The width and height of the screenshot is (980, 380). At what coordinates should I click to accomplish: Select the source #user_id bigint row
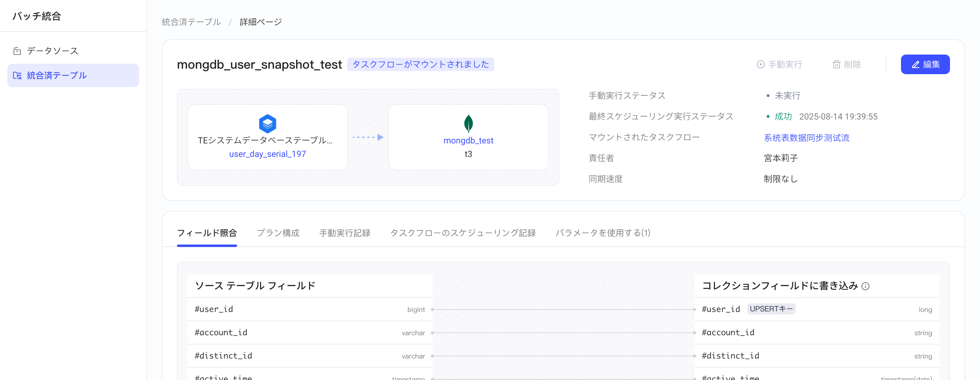pos(310,309)
